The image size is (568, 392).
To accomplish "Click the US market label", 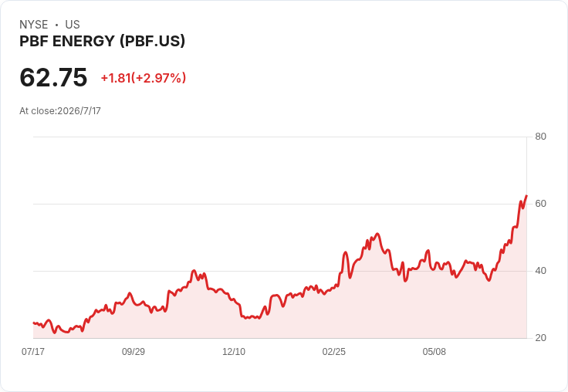I will 73,25.
